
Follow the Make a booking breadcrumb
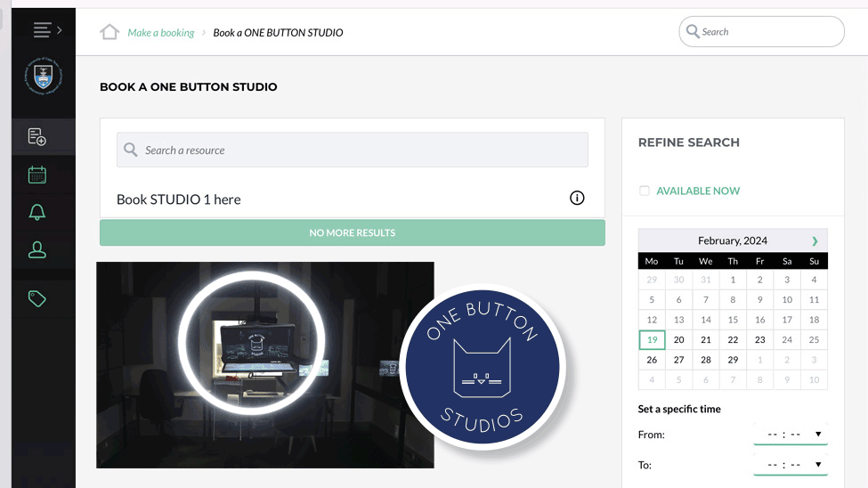pos(160,33)
